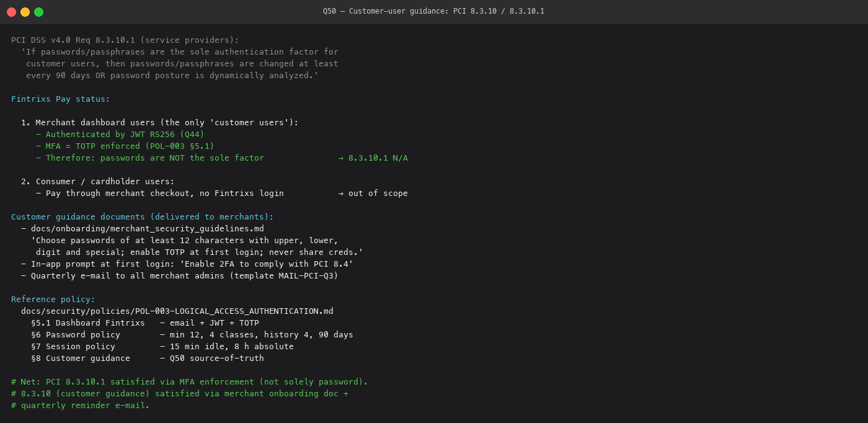Viewport: 868px width, 423px height.
Task: Click 'Authenticated by JWT RS256 (Q44)' line
Action: [120, 135]
